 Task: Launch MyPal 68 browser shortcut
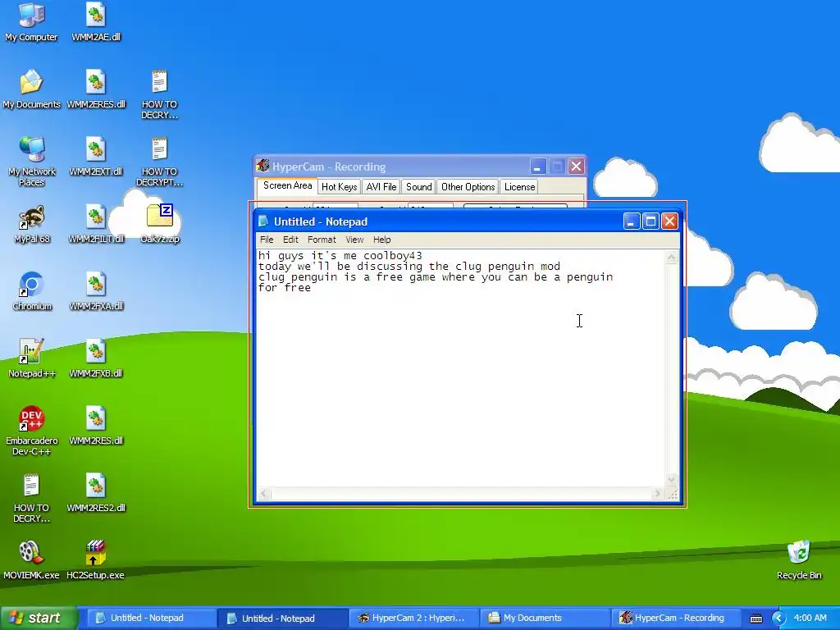(x=32, y=224)
